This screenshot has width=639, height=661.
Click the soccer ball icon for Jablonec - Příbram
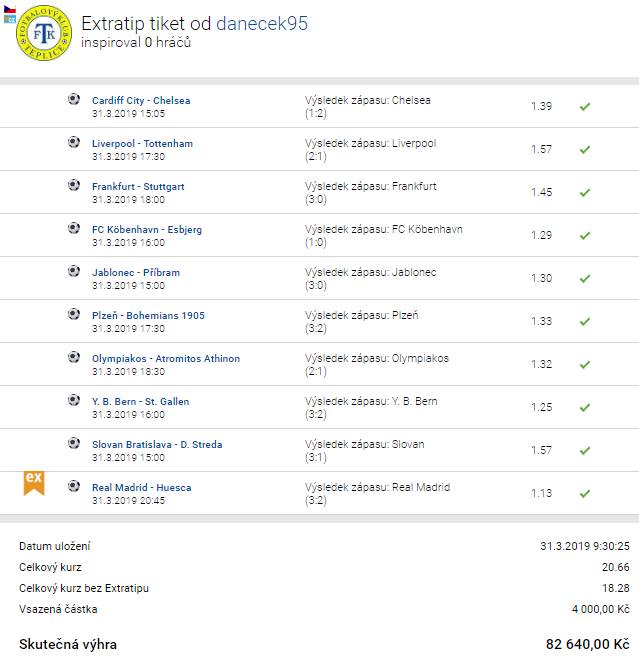[74, 271]
